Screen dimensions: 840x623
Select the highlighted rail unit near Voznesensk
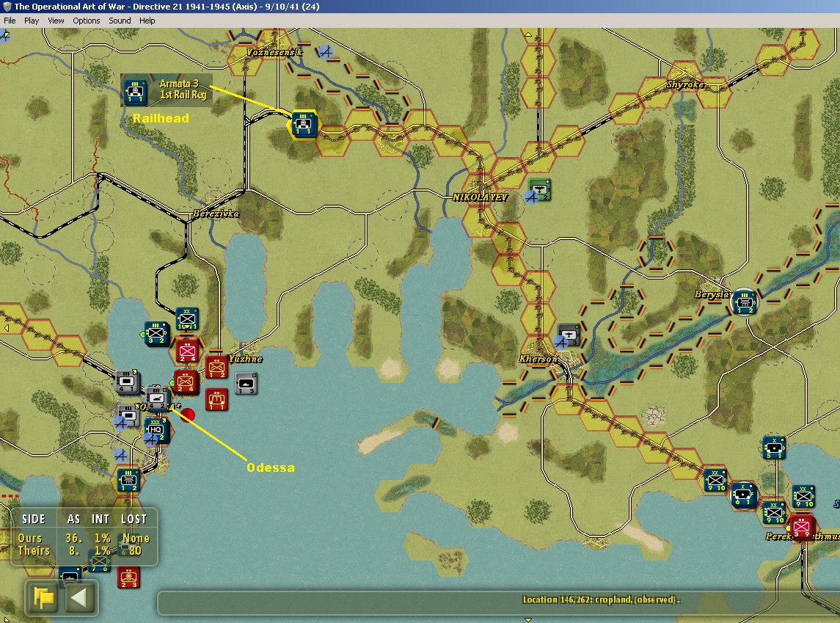tap(304, 124)
